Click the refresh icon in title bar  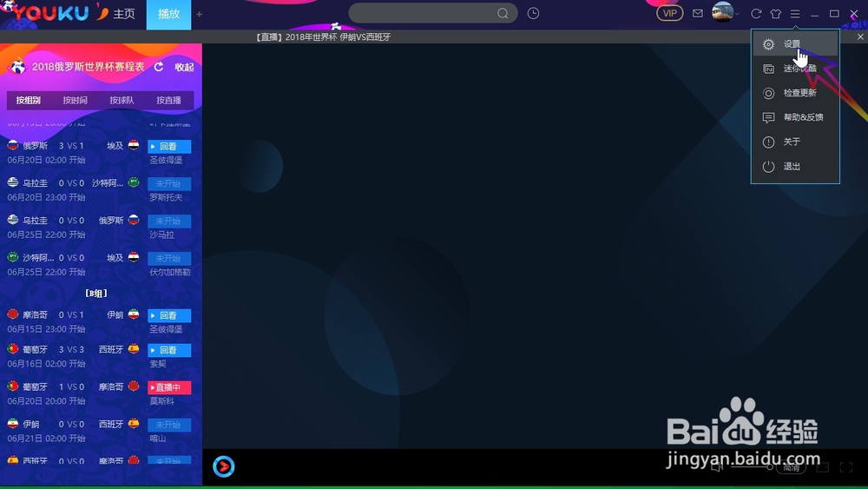(x=756, y=14)
